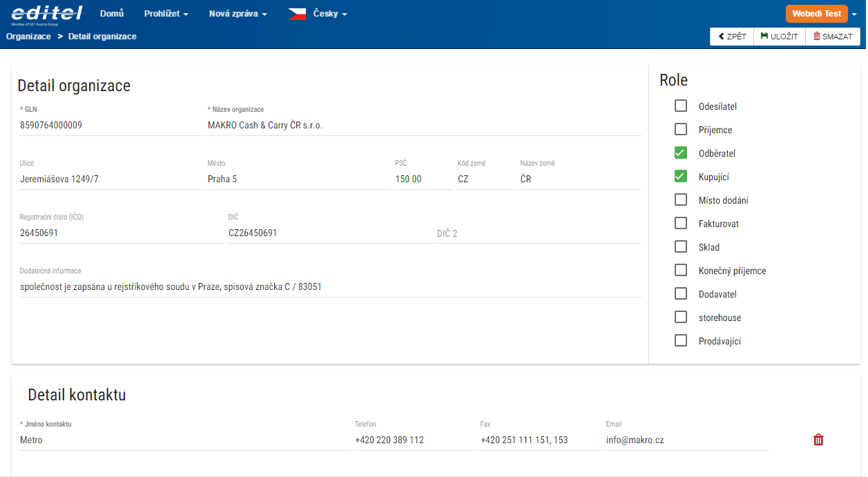Click the GLN field 8590764000009
868x477 pixels.
tap(110, 126)
